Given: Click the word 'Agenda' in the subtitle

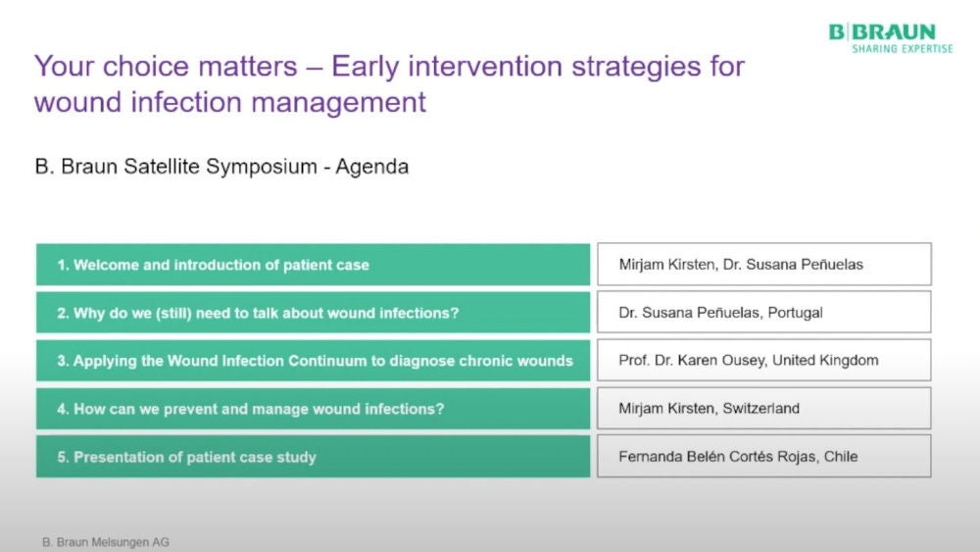Looking at the screenshot, I should click(372, 167).
